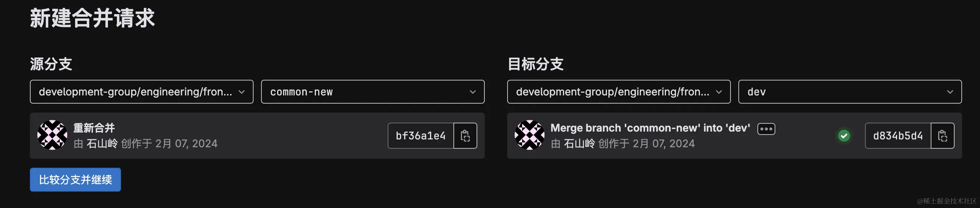Copy source commit SHA bf36a1e4 clipboard icon

coord(465,136)
